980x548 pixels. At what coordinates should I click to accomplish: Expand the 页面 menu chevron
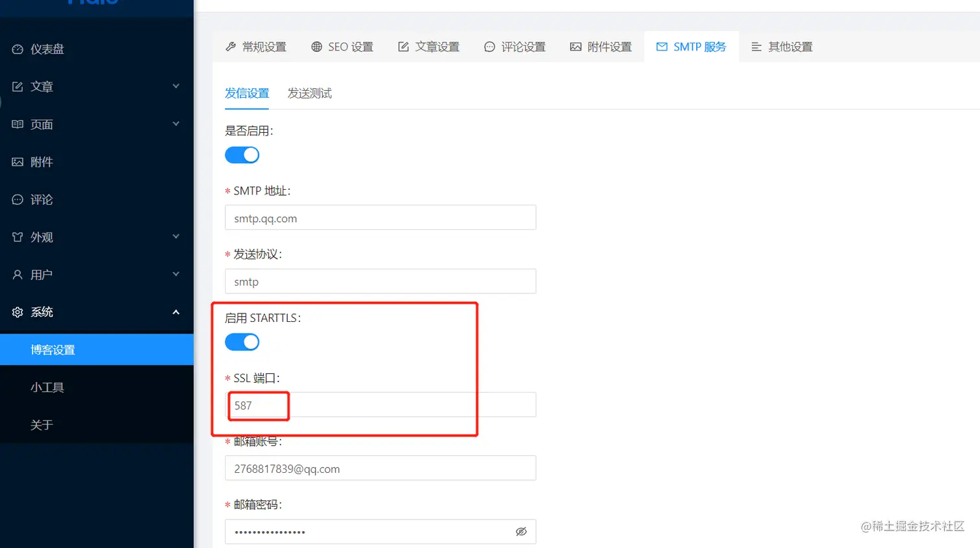[176, 124]
